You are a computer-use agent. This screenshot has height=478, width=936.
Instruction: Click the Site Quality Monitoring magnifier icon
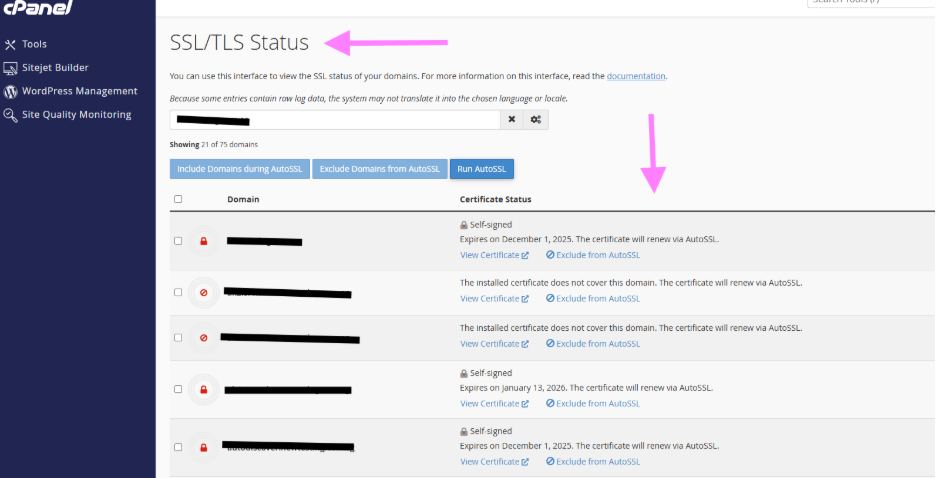[x=11, y=115]
